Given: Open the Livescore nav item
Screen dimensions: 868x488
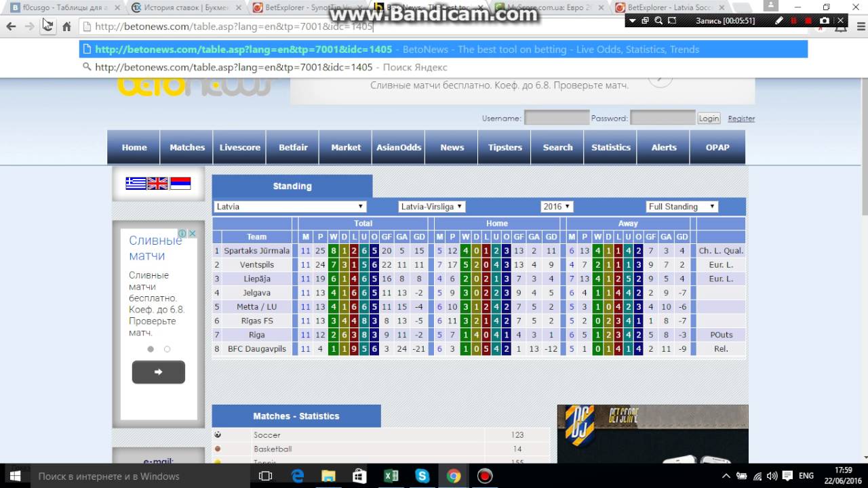Looking at the screenshot, I should [x=240, y=147].
